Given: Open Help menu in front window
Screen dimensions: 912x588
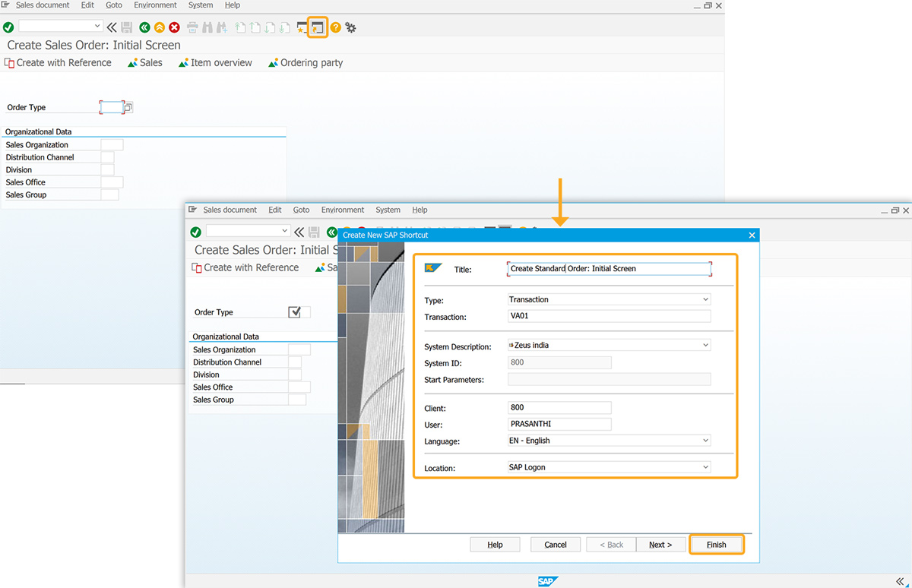Looking at the screenshot, I should (420, 210).
